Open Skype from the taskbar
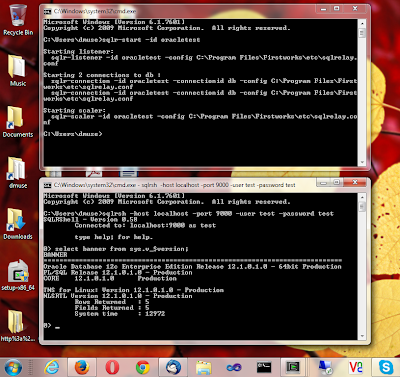Viewport: 400px width, 377px height. click(386, 368)
